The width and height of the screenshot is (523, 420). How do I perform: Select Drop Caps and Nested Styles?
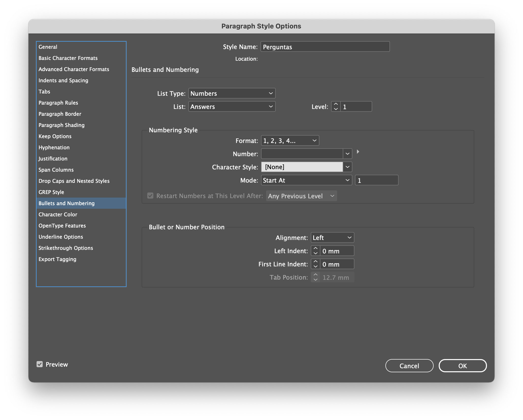point(74,181)
